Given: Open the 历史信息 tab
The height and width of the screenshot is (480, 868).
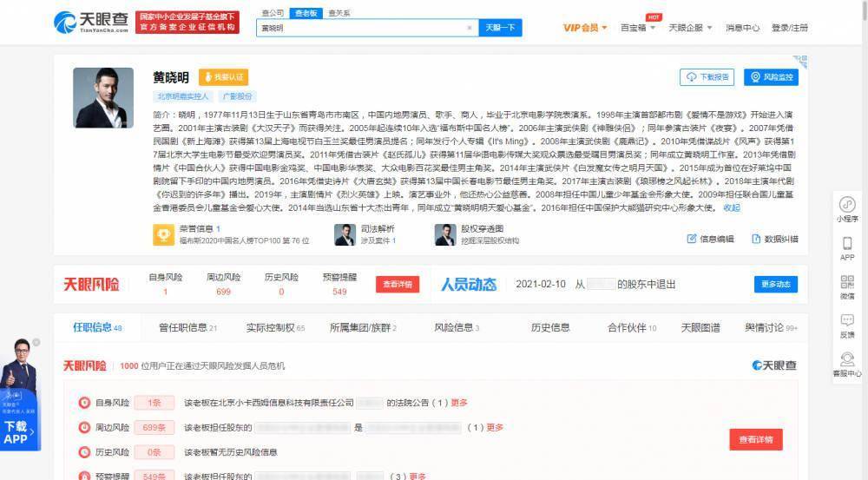Looking at the screenshot, I should pyautogui.click(x=550, y=328).
